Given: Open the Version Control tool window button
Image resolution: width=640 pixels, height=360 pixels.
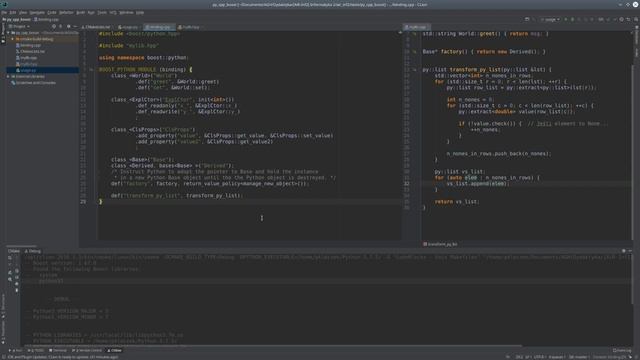Looking at the screenshot, I should click(x=87, y=351).
